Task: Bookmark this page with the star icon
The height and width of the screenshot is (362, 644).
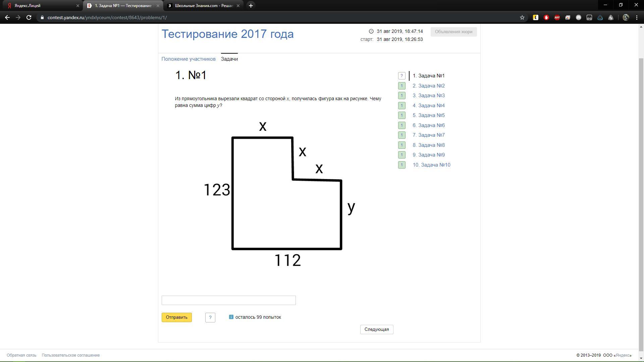Action: tap(522, 17)
